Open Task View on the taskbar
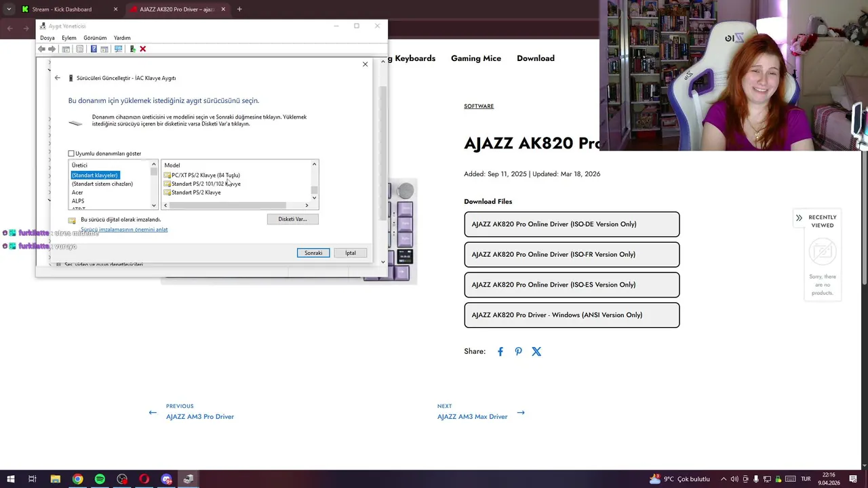This screenshot has width=868, height=488. coord(32,479)
